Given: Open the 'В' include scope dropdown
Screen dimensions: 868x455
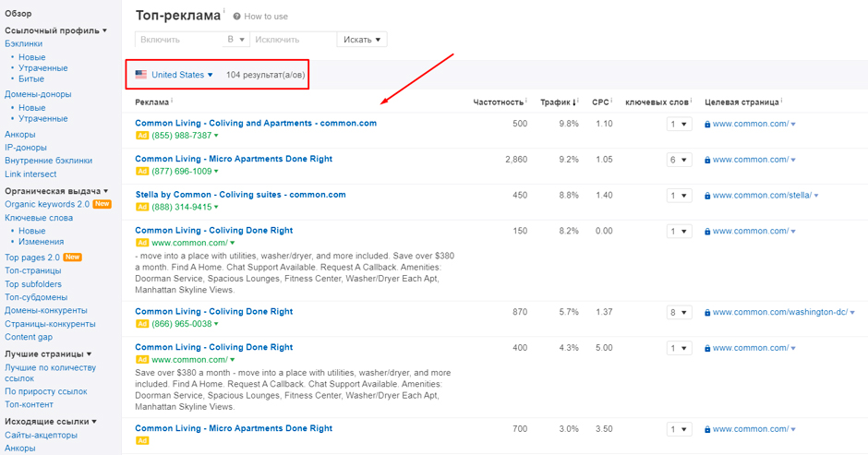Looking at the screenshot, I should click(x=235, y=40).
